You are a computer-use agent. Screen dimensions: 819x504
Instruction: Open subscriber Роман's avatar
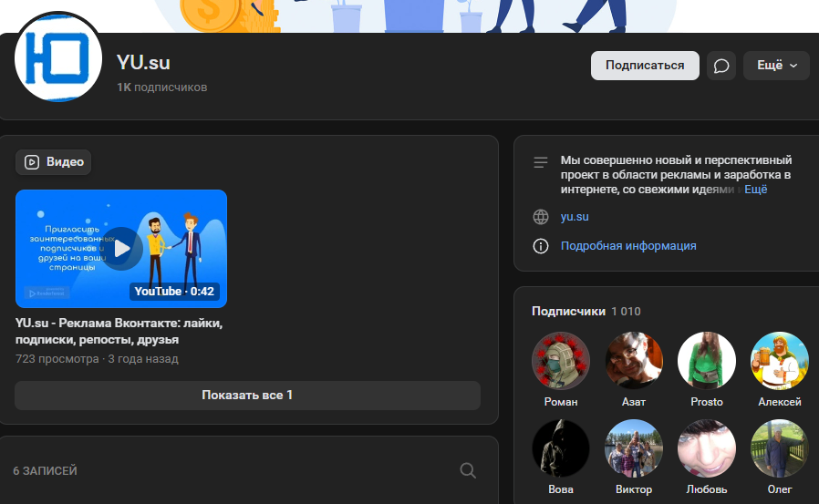(561, 361)
